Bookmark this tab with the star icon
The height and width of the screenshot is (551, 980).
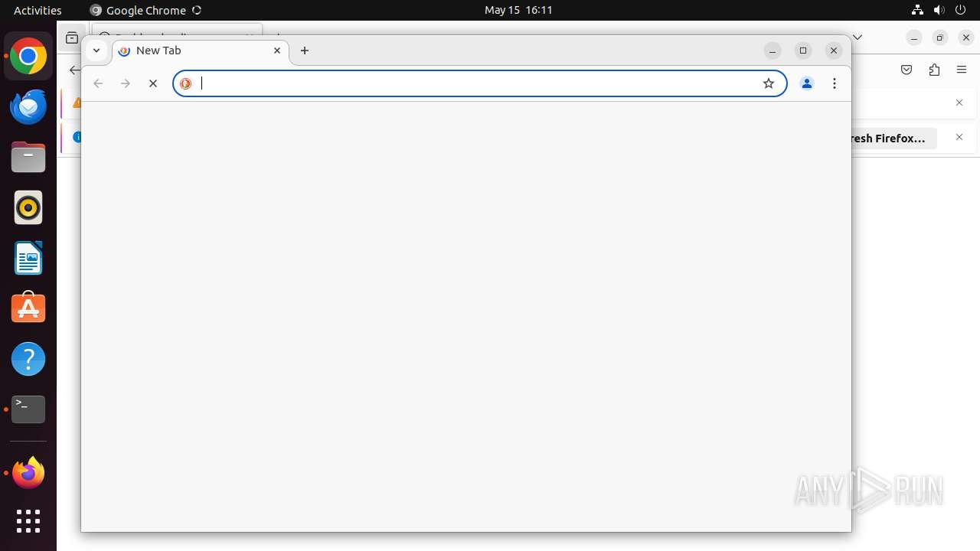[769, 83]
